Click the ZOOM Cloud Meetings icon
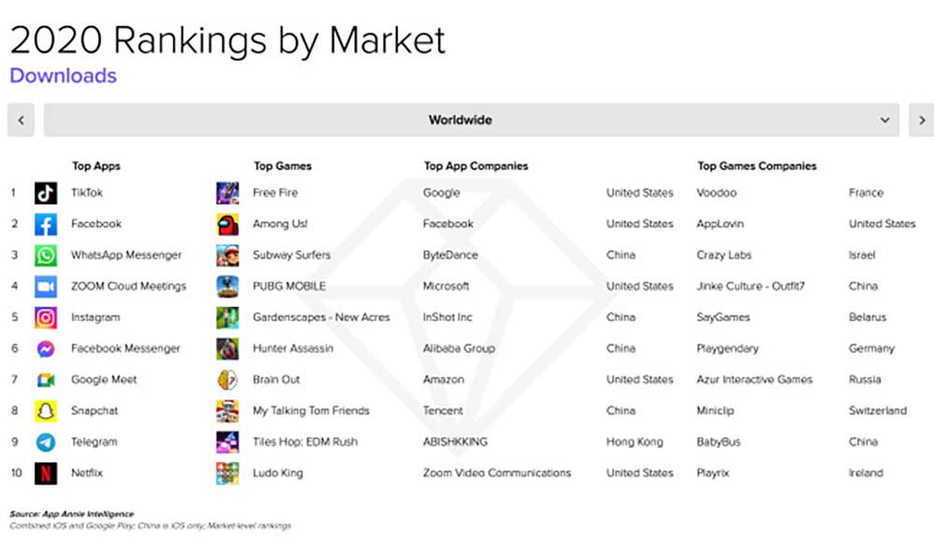934x560 pixels. point(46,287)
